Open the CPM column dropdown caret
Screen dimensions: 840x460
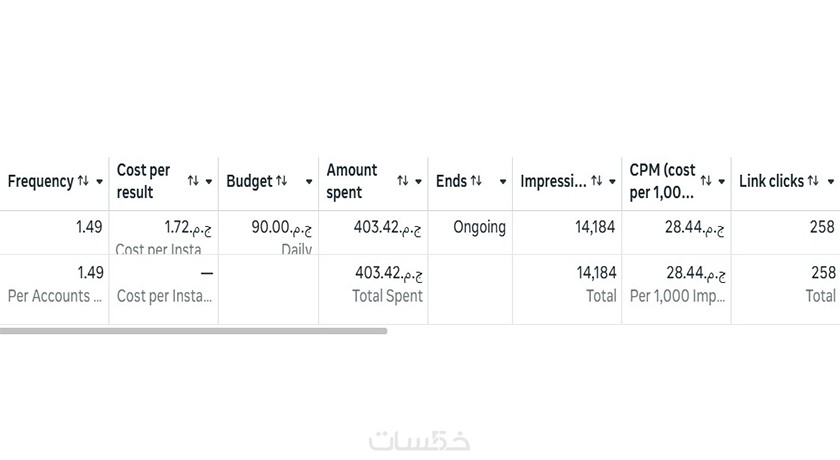click(x=721, y=182)
